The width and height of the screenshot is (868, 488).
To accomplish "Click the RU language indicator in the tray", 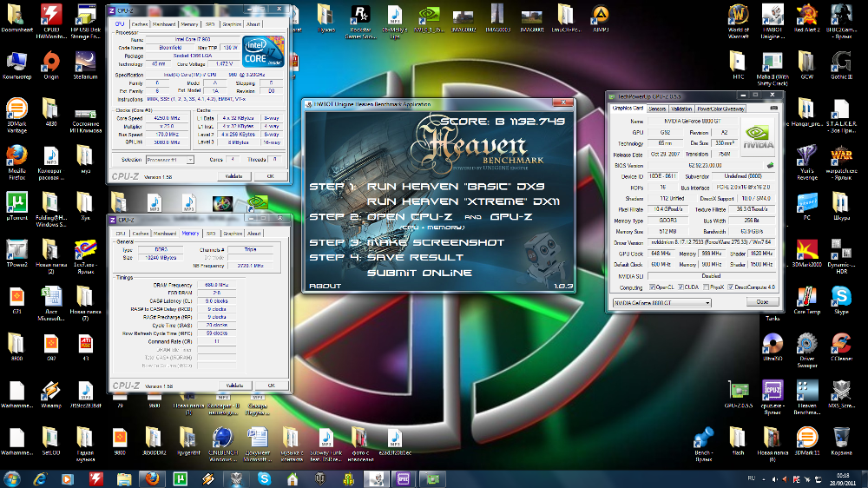I will pyautogui.click(x=751, y=478).
